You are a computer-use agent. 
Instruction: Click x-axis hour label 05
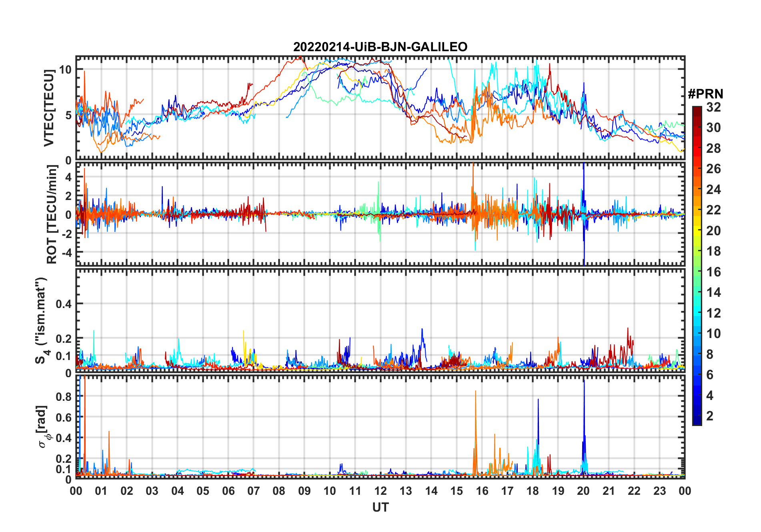pos(203,491)
